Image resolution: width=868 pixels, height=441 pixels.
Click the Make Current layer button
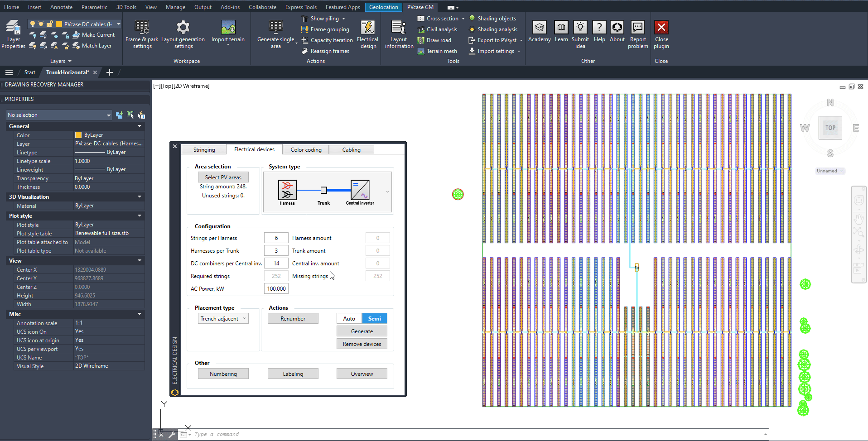pyautogui.click(x=94, y=35)
